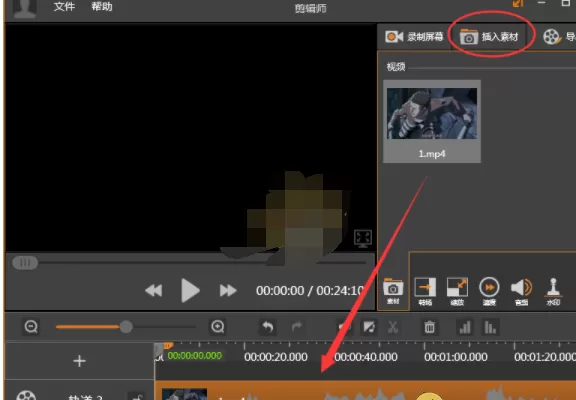576x400 pixels.
Task: Open the 缩放 zoom effect tab
Action: click(457, 292)
